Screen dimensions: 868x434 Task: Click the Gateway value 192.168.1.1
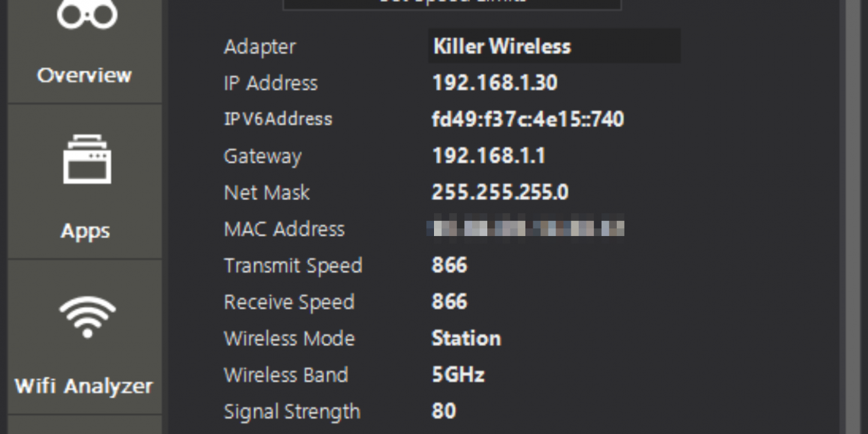click(489, 156)
